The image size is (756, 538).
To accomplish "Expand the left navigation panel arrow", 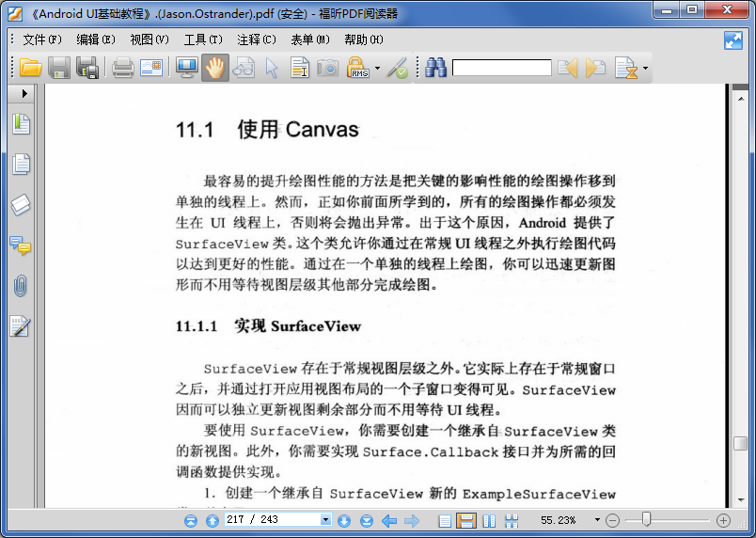I will tap(24, 93).
